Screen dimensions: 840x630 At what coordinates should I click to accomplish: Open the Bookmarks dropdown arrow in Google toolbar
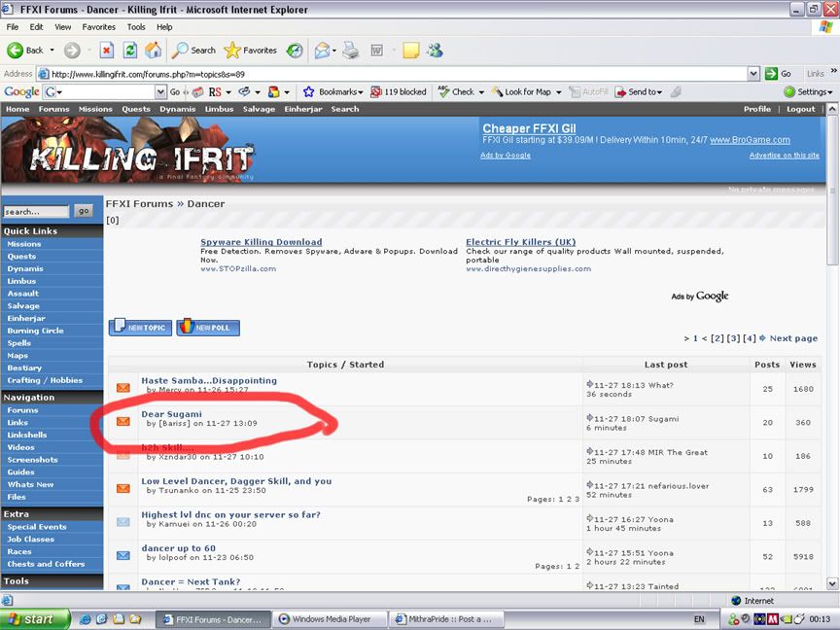coord(361,92)
